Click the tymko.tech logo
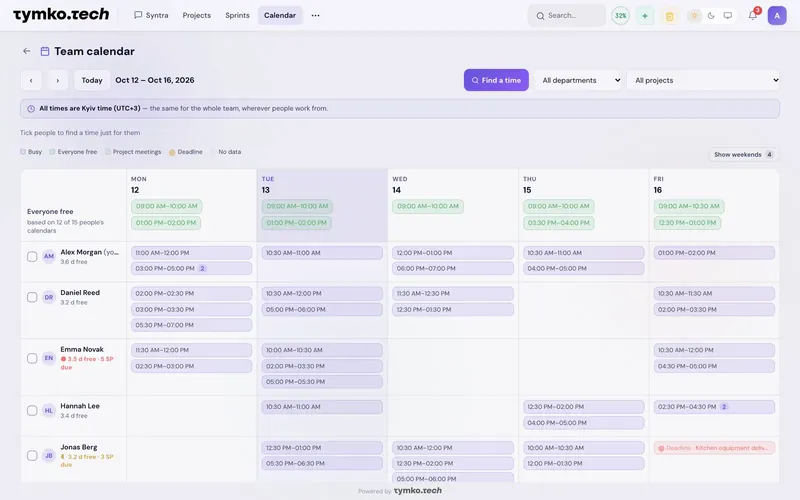 point(61,15)
